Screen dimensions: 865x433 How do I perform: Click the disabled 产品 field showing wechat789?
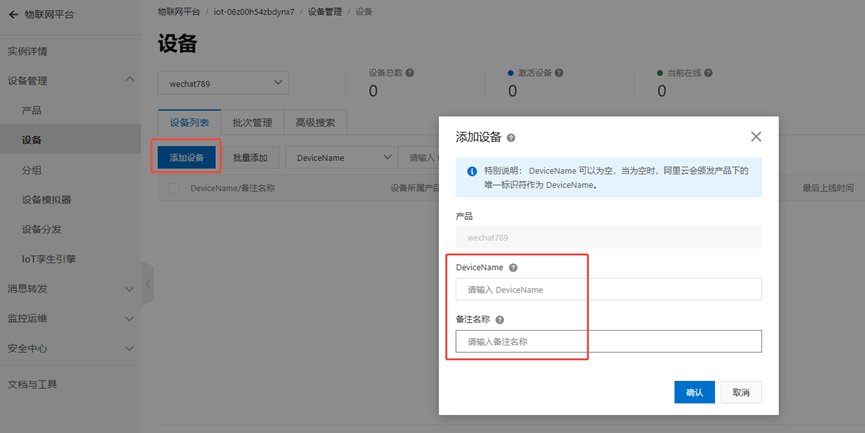tap(608, 238)
